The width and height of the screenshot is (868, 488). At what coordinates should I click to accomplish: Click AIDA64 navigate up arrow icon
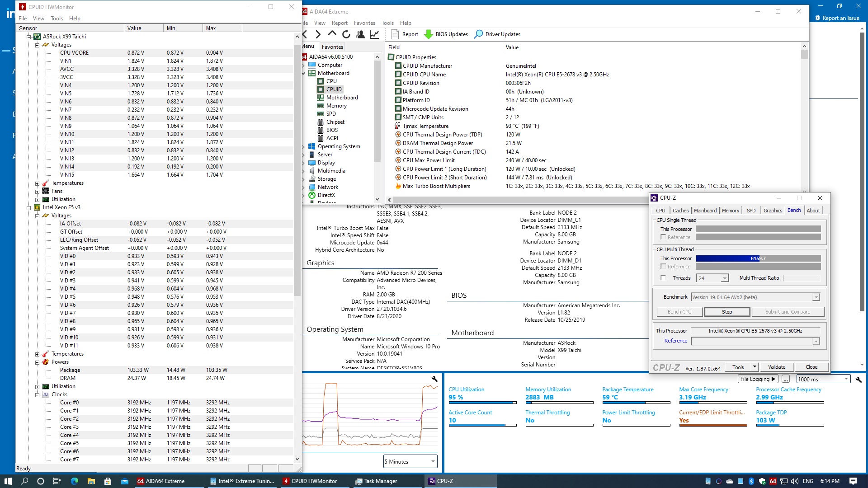click(332, 34)
